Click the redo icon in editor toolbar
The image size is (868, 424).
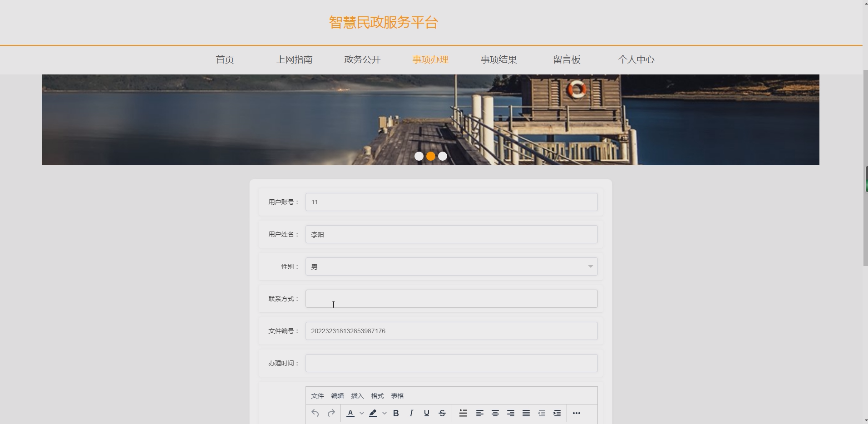tap(331, 413)
